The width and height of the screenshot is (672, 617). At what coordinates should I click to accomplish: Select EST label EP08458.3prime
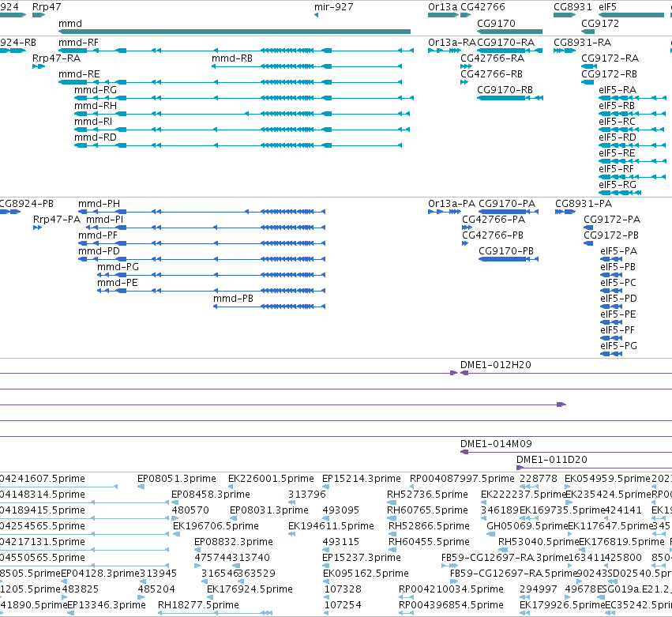tap(211, 495)
